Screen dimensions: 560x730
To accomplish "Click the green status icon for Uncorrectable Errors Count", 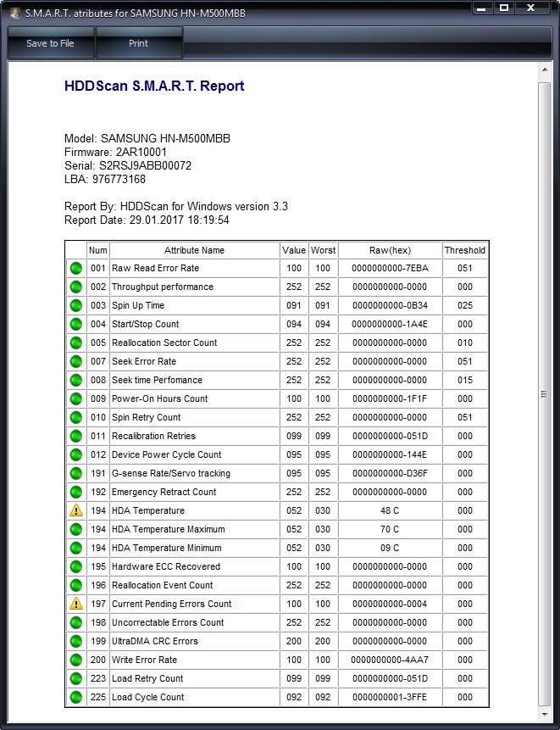I will (75, 622).
